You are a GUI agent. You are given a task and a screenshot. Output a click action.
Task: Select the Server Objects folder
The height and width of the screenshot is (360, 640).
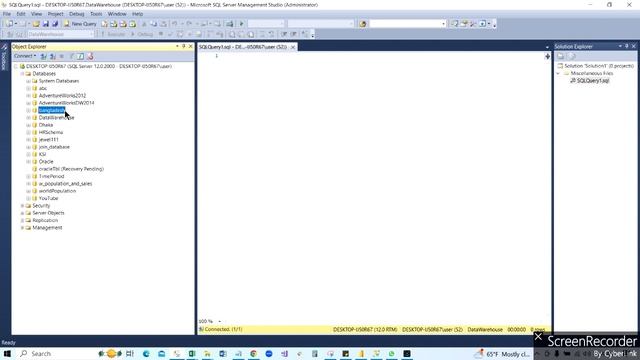[48, 213]
